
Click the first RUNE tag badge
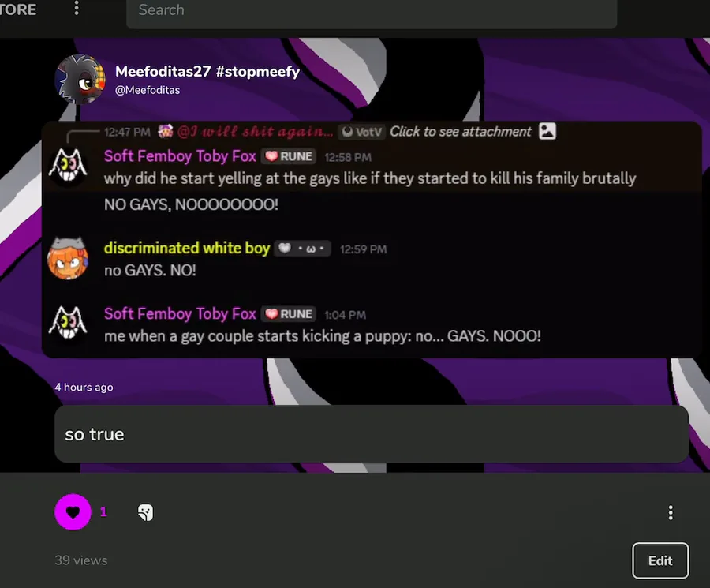pos(289,156)
